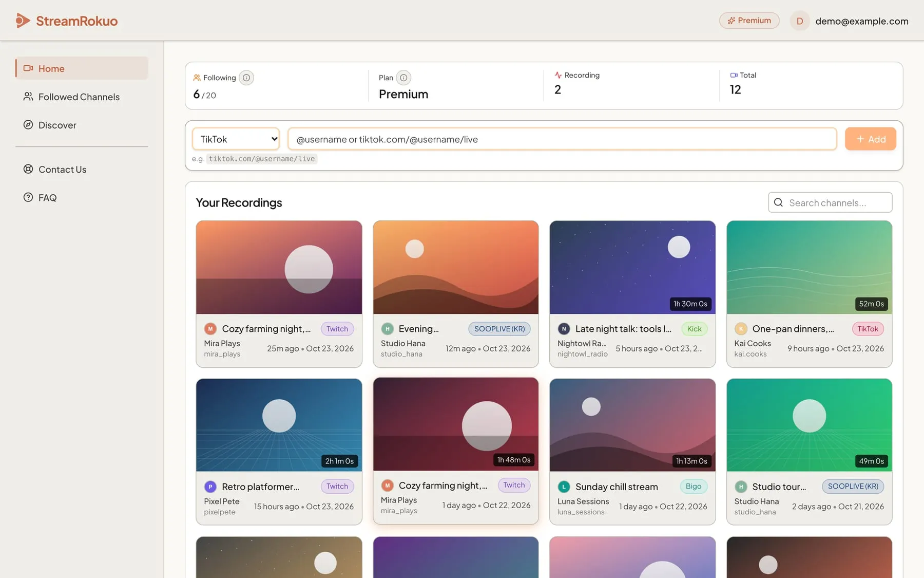The height and width of the screenshot is (578, 924).
Task: Click the Your Recordings heading
Action: tap(239, 202)
